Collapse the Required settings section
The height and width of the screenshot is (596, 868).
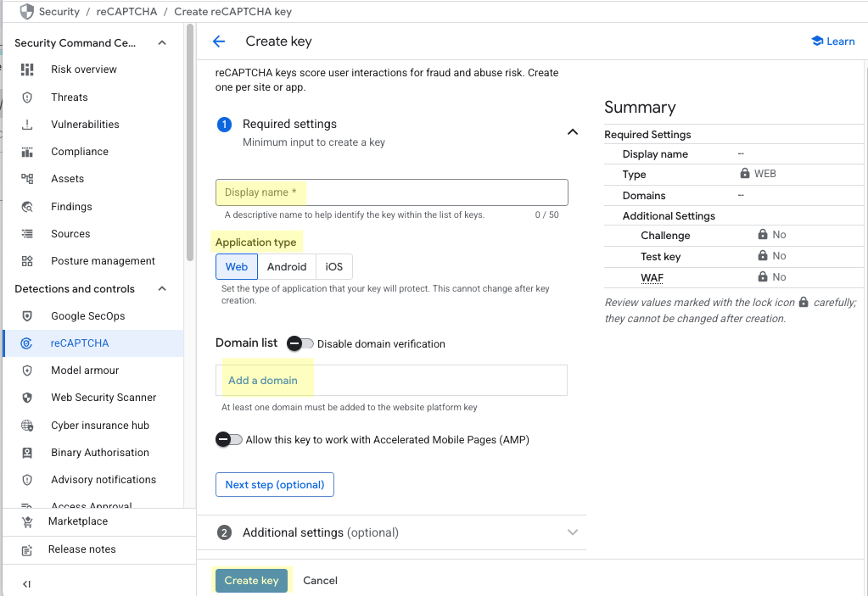[573, 132]
